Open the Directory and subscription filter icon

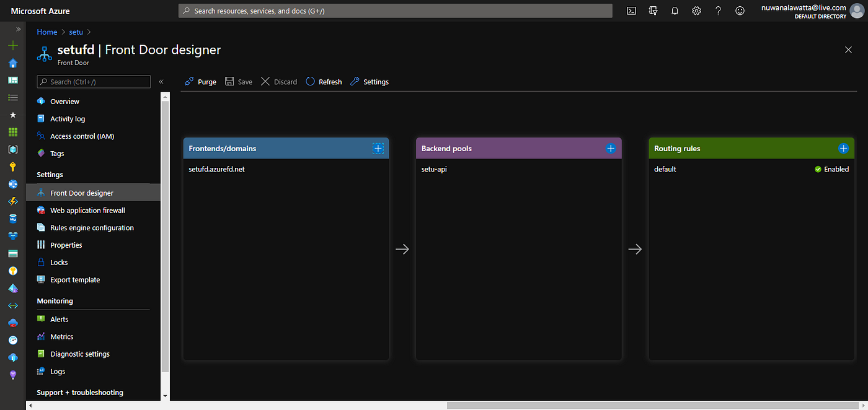(653, 11)
